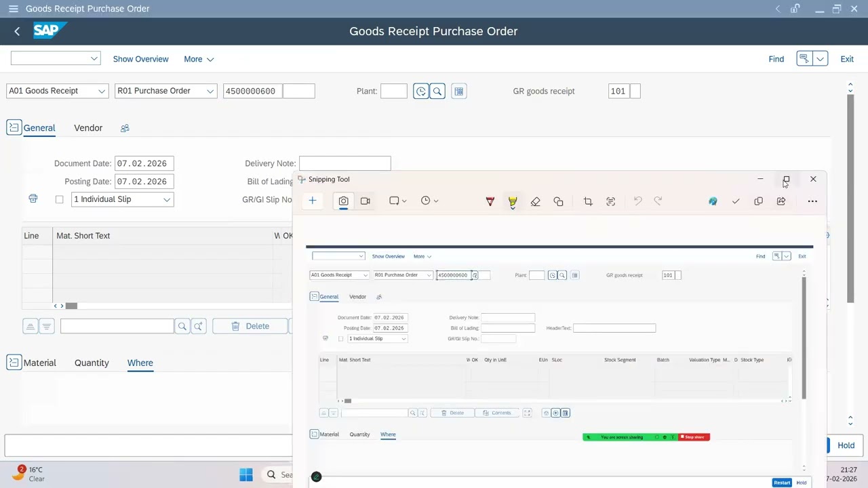
Task: Switch to video record mode in Snipping Tool
Action: [366, 201]
